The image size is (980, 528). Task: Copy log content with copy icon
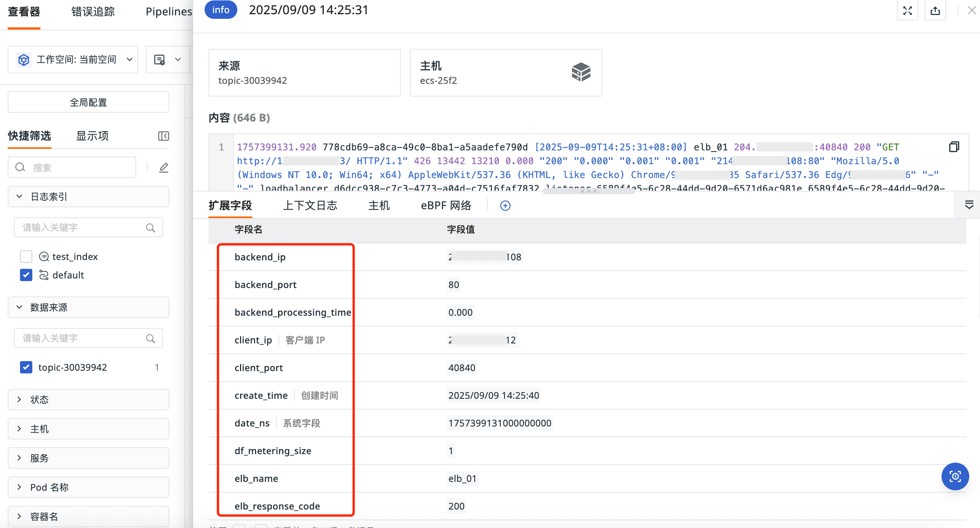pos(954,147)
